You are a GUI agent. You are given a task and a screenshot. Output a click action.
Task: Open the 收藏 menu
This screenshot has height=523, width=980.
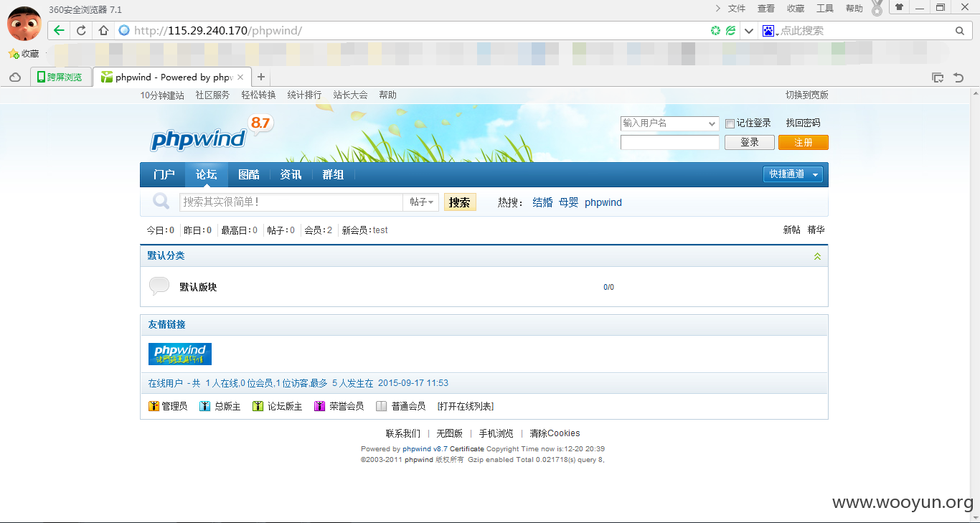click(x=796, y=9)
